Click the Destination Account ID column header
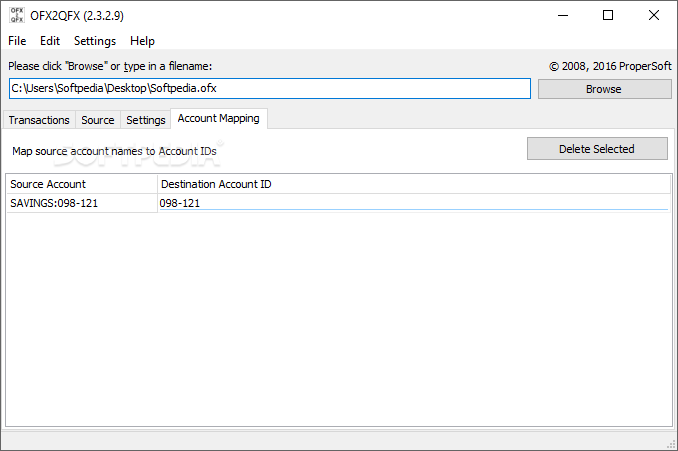 tap(414, 184)
